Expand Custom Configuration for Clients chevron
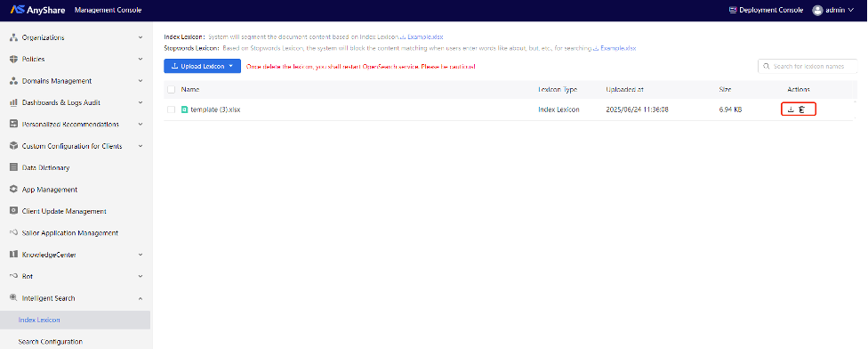The height and width of the screenshot is (349, 868). 141,146
